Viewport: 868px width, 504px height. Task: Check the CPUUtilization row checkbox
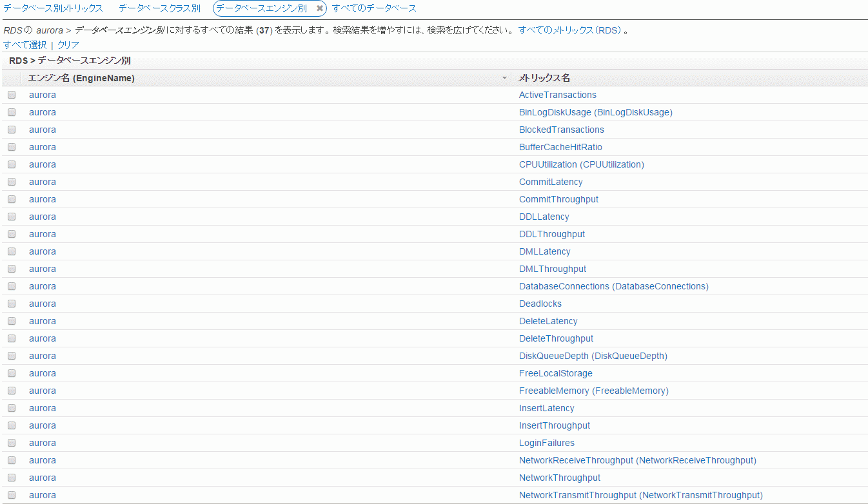[12, 164]
